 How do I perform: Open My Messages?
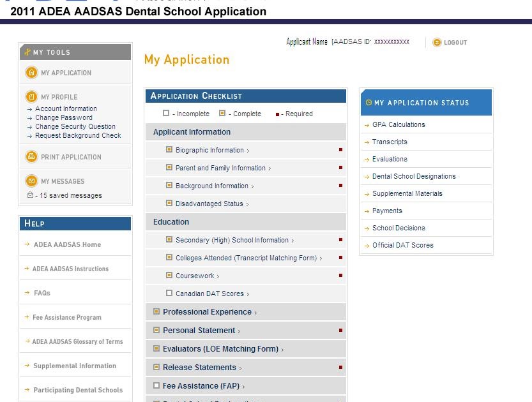click(x=63, y=181)
